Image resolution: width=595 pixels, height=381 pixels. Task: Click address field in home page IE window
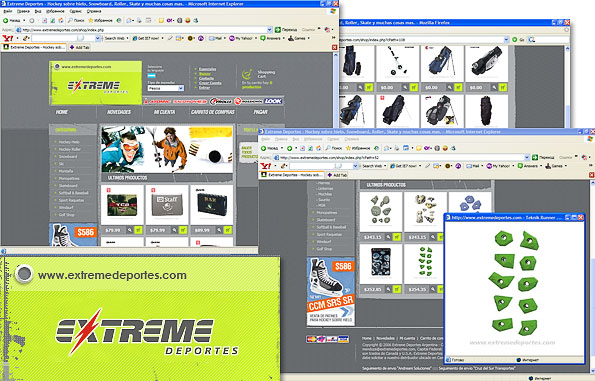click(143, 30)
